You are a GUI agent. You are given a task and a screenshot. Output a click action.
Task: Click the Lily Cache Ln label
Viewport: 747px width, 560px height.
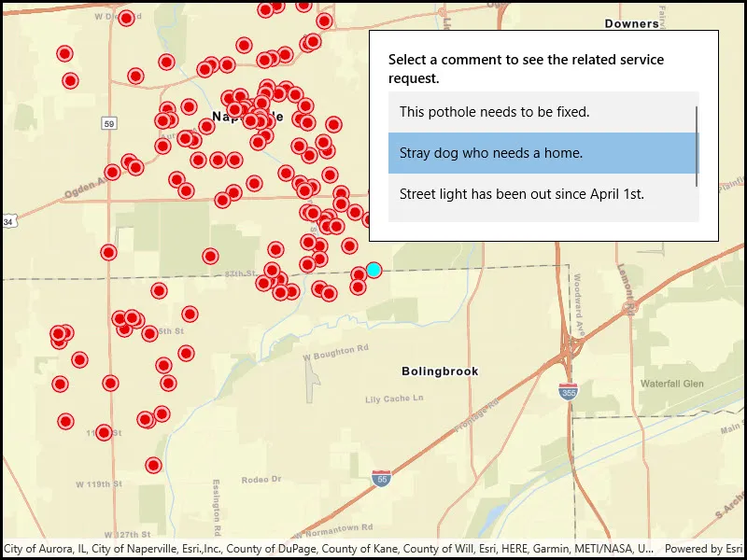tap(394, 399)
